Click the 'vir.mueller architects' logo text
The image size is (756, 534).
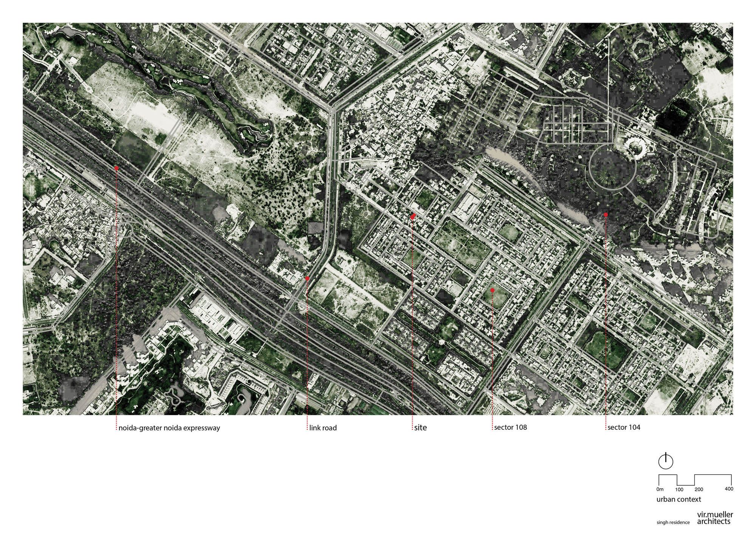(715, 518)
